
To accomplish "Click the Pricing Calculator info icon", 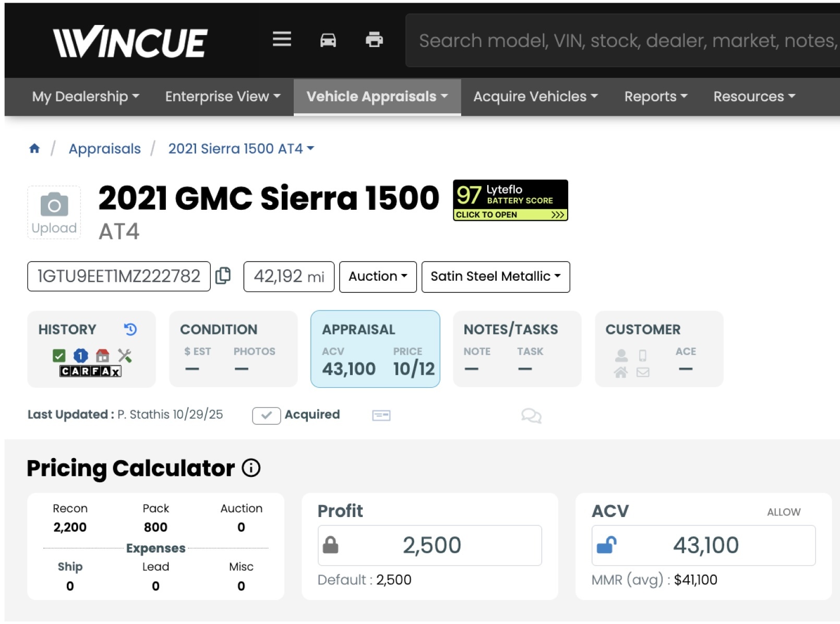I will click(x=251, y=468).
